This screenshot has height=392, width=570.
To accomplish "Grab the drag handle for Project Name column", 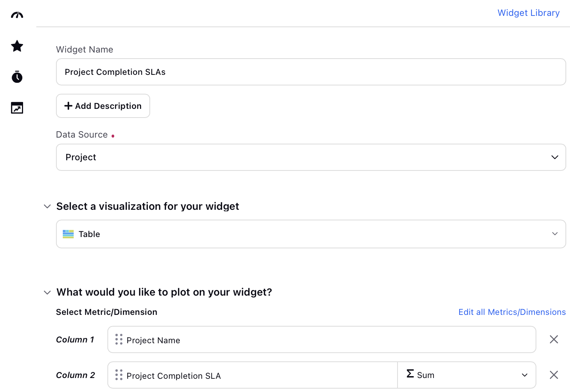I will pyautogui.click(x=119, y=339).
